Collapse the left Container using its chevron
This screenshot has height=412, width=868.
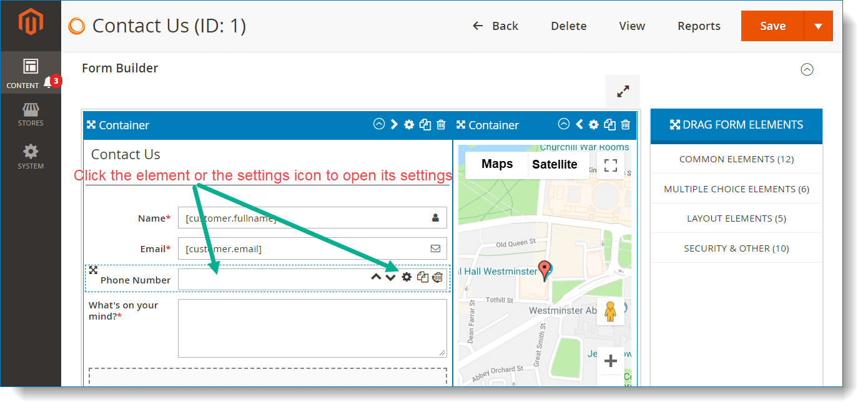click(379, 124)
